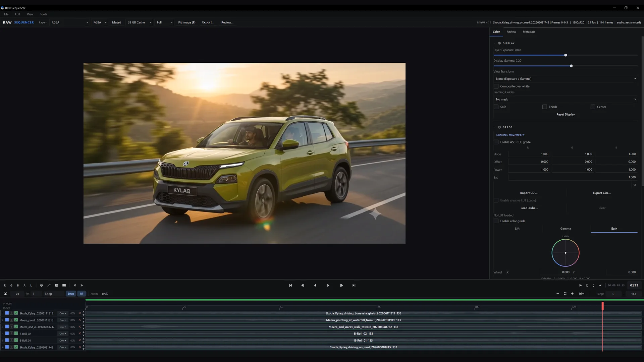Enable color grade checkbox
The image size is (644, 362).
point(496,221)
